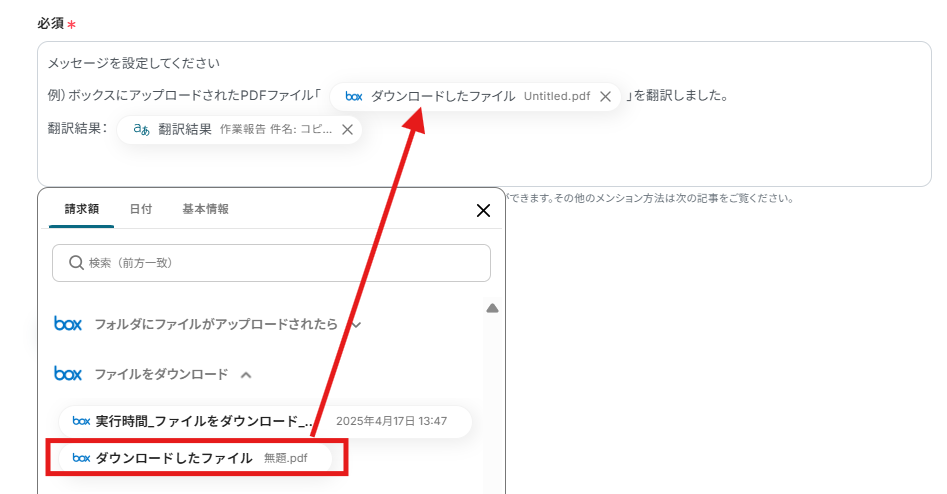The height and width of the screenshot is (494, 947).
Task: Click the help text about その他のメンション方法
Action: 649,198
